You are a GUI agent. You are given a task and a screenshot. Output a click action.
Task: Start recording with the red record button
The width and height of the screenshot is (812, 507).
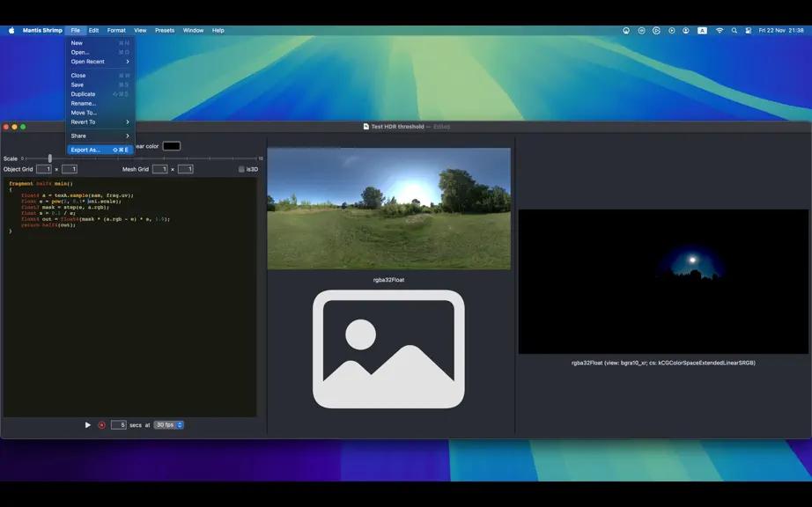pyautogui.click(x=101, y=425)
